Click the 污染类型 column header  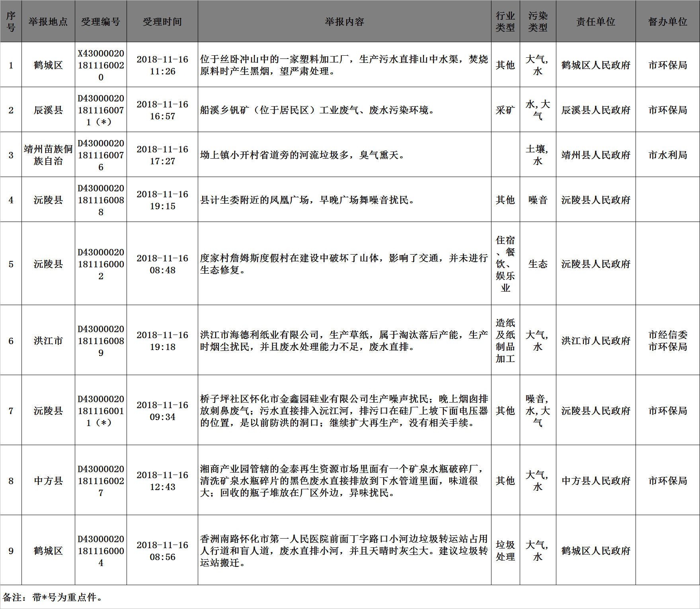coord(538,21)
